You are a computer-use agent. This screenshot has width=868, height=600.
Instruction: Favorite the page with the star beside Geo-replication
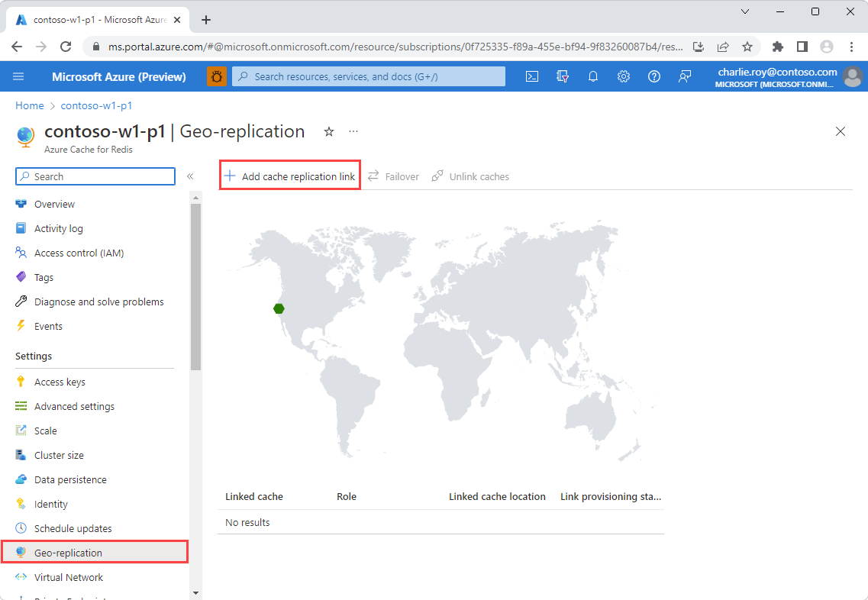click(329, 131)
